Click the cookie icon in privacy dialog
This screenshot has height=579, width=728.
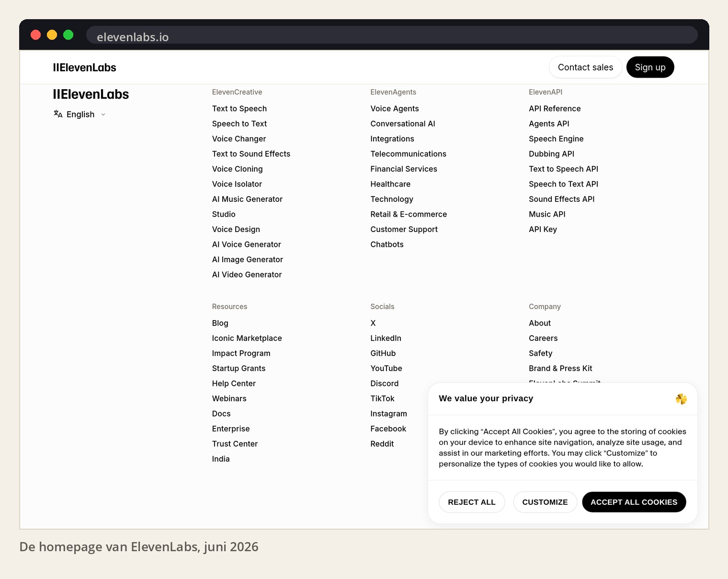click(x=681, y=399)
